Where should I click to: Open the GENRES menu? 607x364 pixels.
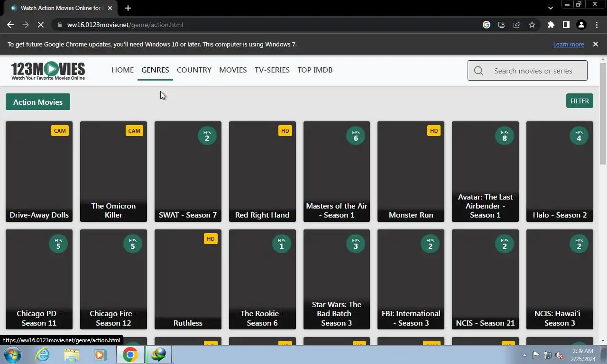pyautogui.click(x=155, y=70)
